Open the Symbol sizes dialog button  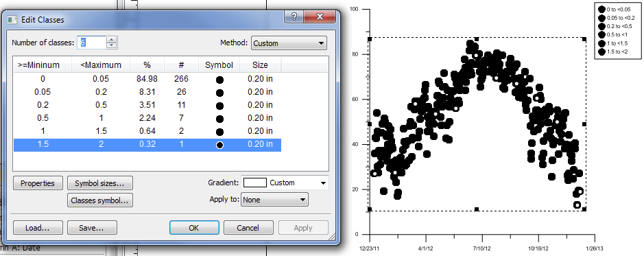click(100, 183)
